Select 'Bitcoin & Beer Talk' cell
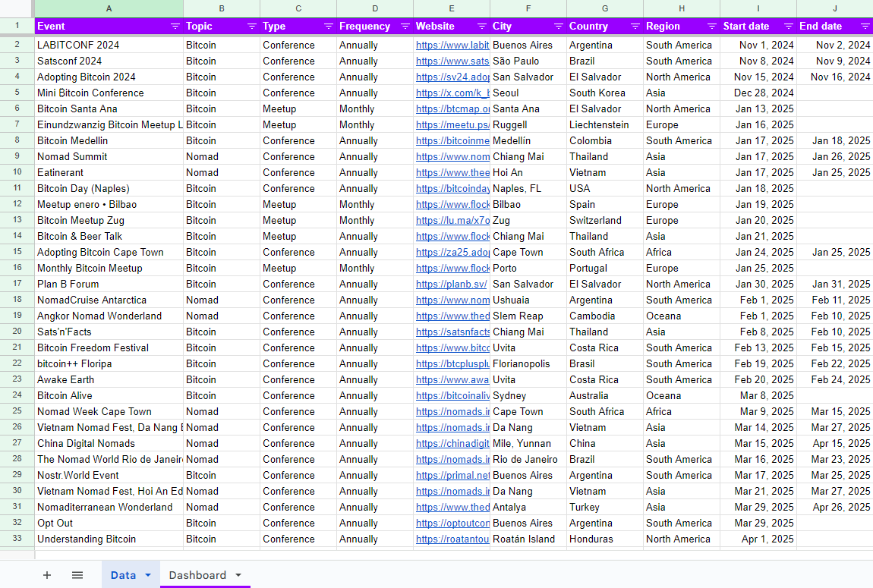873x588 pixels. click(x=109, y=237)
